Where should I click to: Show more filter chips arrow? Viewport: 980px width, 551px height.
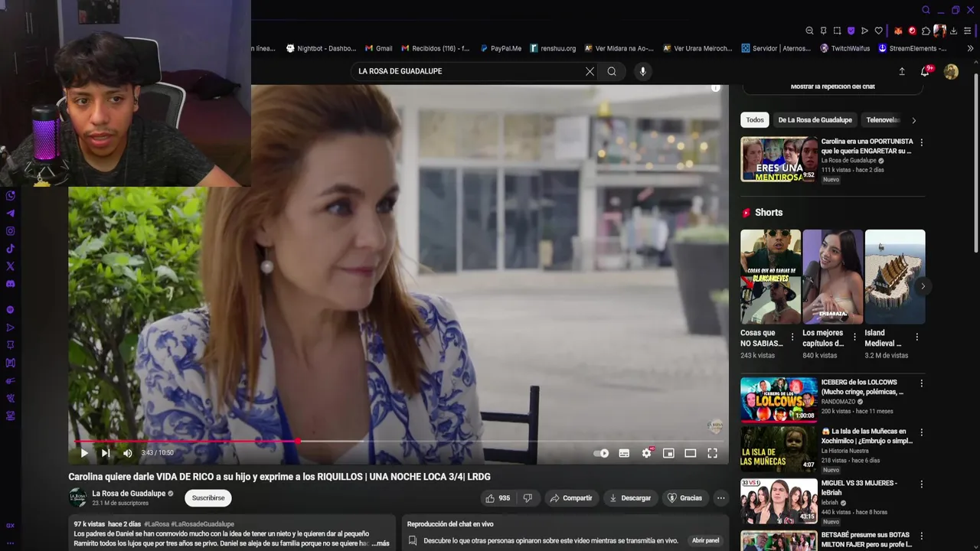913,120
